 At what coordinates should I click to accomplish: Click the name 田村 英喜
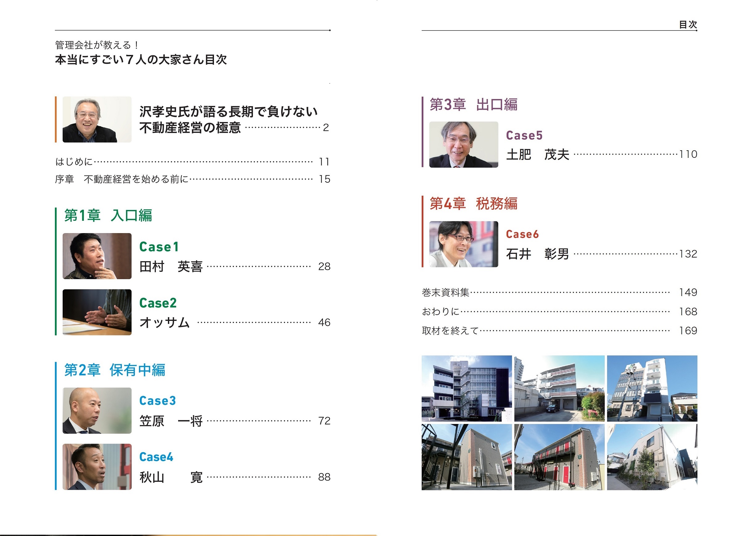coord(171,266)
